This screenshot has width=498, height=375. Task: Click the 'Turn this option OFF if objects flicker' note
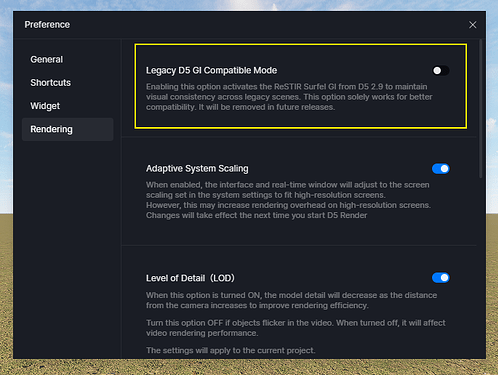pyautogui.click(x=296, y=328)
